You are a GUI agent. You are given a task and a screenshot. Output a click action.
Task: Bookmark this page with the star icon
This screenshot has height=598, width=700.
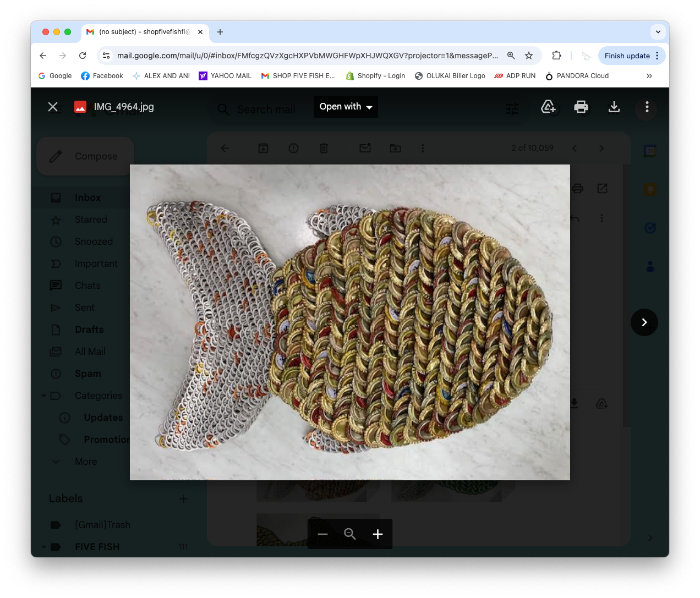(529, 56)
